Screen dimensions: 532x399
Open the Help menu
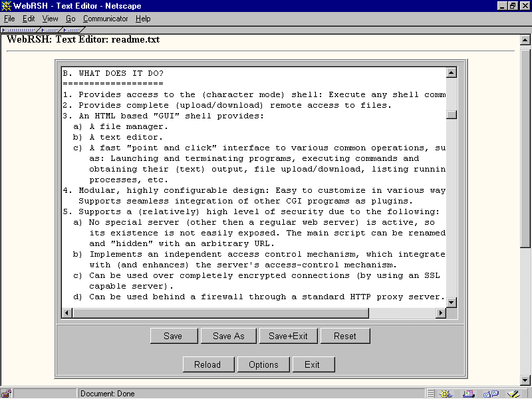pos(143,19)
